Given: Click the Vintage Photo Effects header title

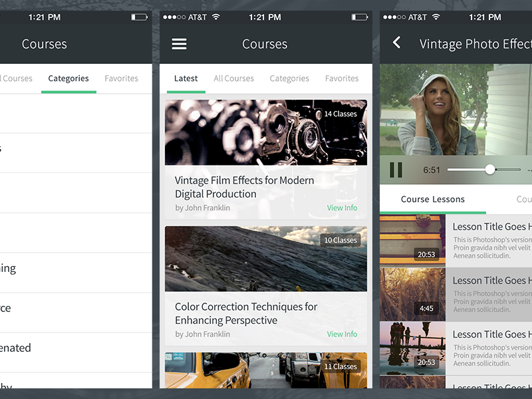Looking at the screenshot, I should (475, 44).
